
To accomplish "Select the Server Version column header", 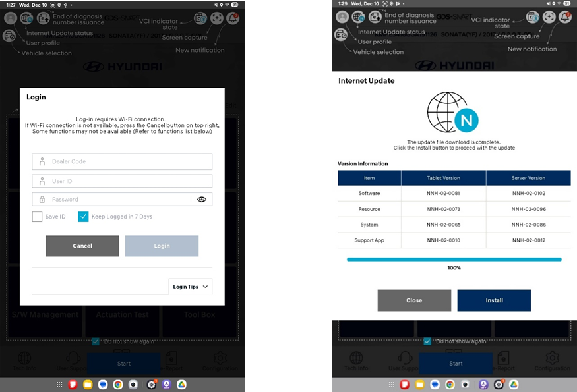I will (528, 178).
